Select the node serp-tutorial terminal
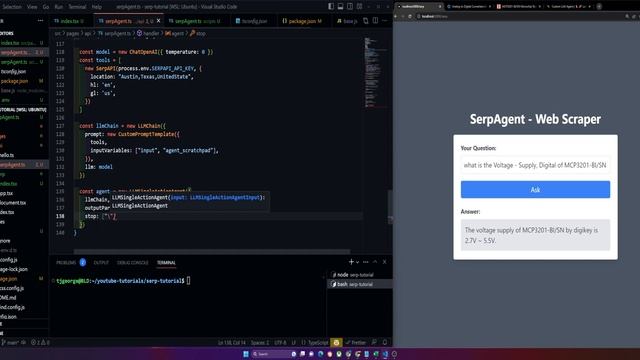Screen dimensions: 640x360 coord(359,275)
